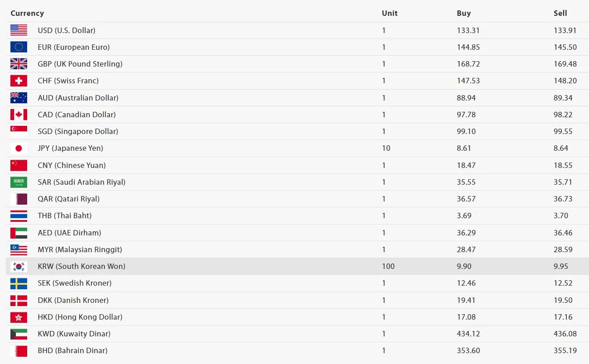Click the European Union flag icon

click(19, 47)
